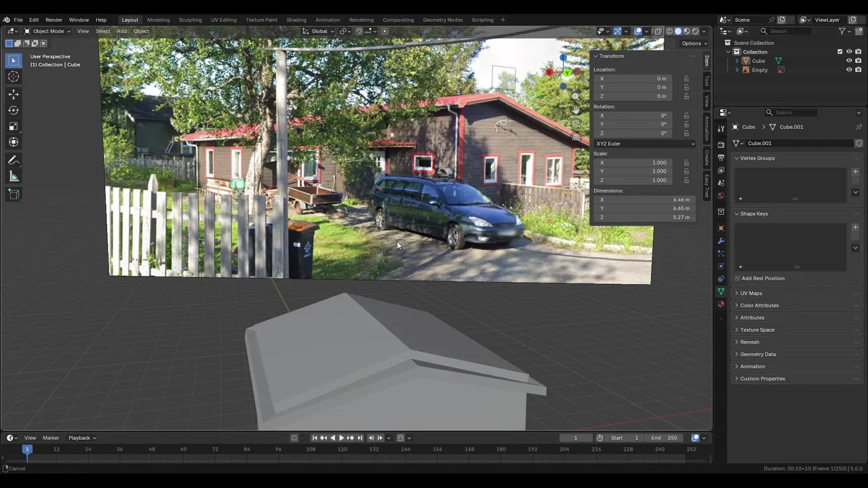This screenshot has height=488, width=868.
Task: Open timeline Playback menu
Action: (81, 438)
